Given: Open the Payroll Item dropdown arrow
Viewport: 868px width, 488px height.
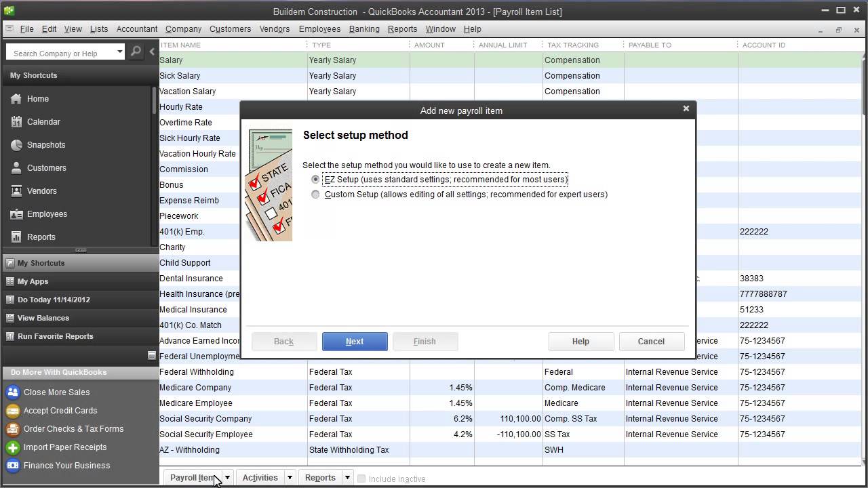Looking at the screenshot, I should click(x=227, y=478).
